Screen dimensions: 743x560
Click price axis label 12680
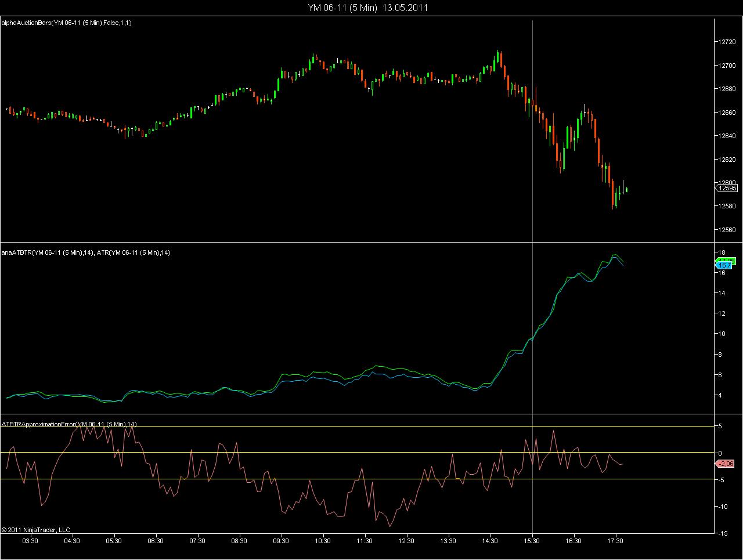pos(728,89)
